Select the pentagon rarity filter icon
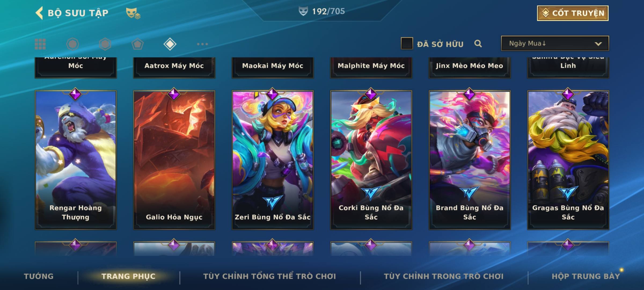 [137, 44]
